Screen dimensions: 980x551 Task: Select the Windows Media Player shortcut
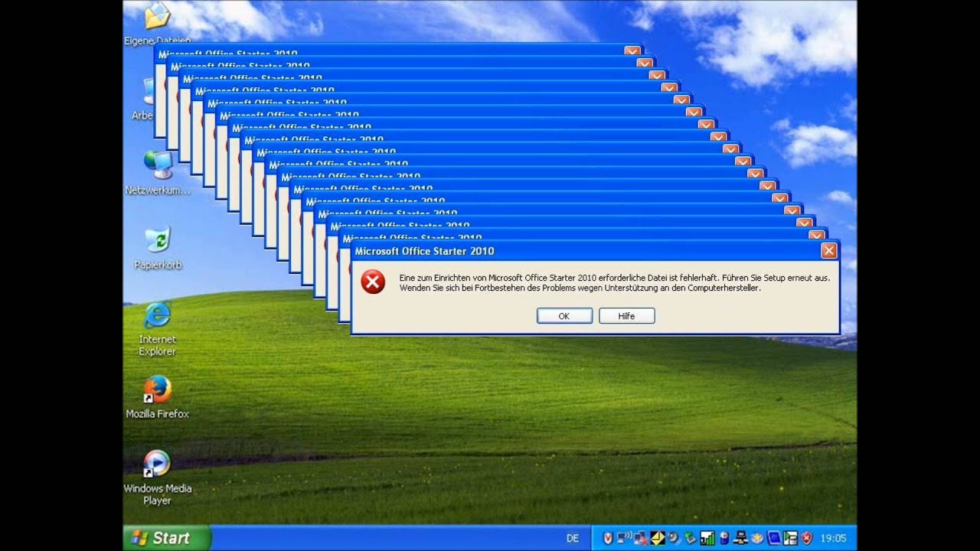point(157,477)
